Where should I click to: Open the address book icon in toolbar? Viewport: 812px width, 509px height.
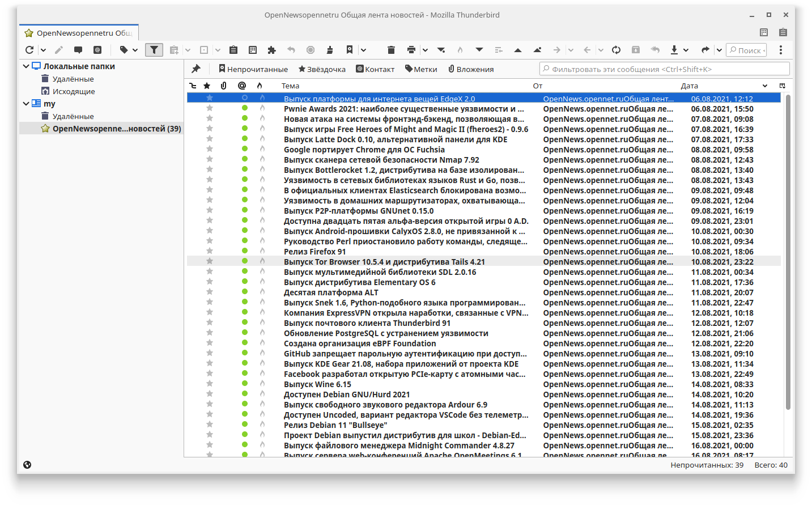pos(97,50)
